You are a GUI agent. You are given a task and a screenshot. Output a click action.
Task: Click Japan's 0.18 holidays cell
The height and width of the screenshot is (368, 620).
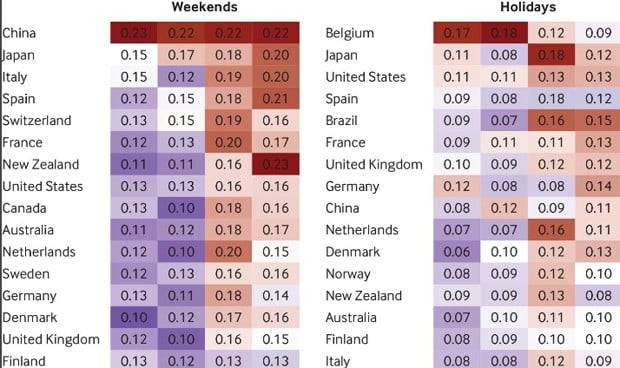551,55
